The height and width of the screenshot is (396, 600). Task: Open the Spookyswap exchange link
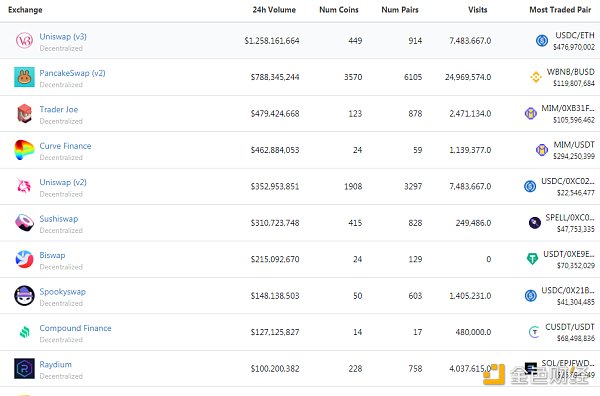click(62, 292)
